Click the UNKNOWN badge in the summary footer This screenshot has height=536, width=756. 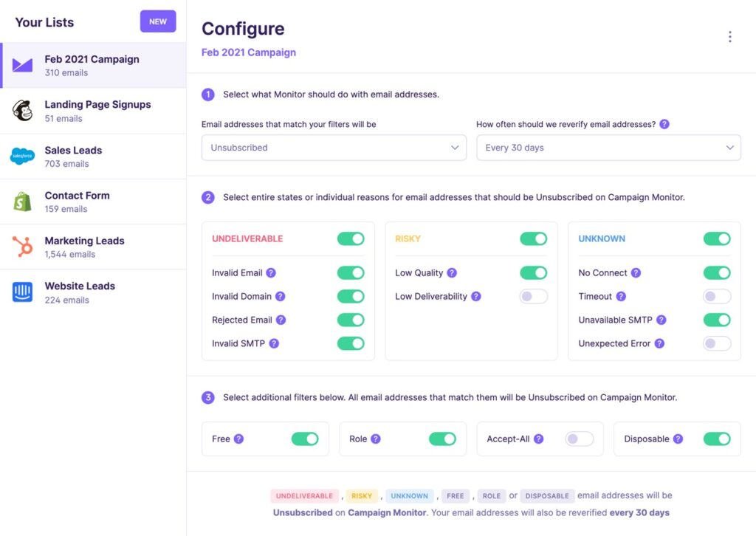pyautogui.click(x=409, y=495)
